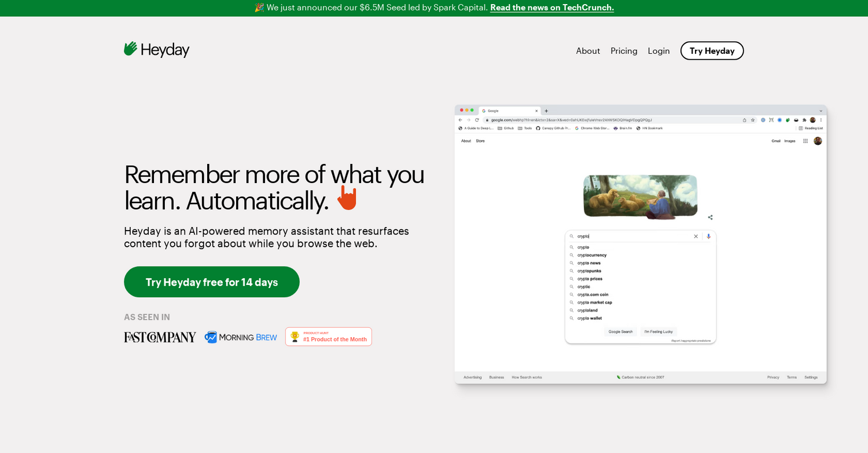Open the Chrome three-dot menu
Screen dimensions: 868x453
click(821, 119)
